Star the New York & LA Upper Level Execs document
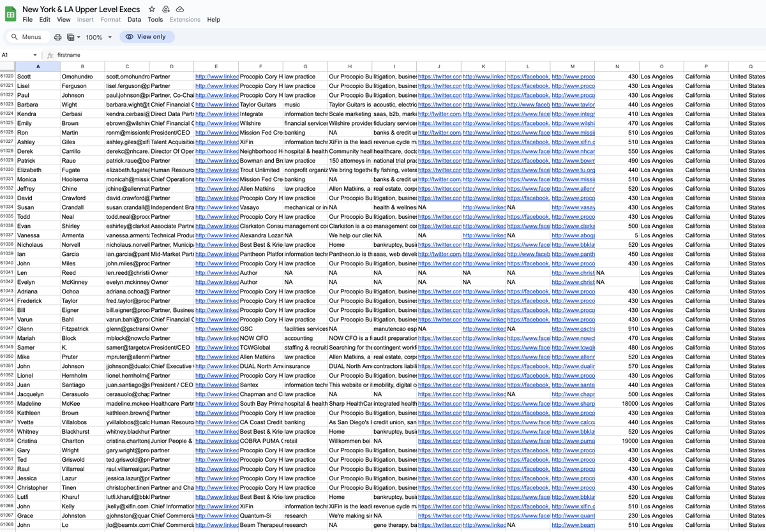766x532 pixels. point(152,10)
